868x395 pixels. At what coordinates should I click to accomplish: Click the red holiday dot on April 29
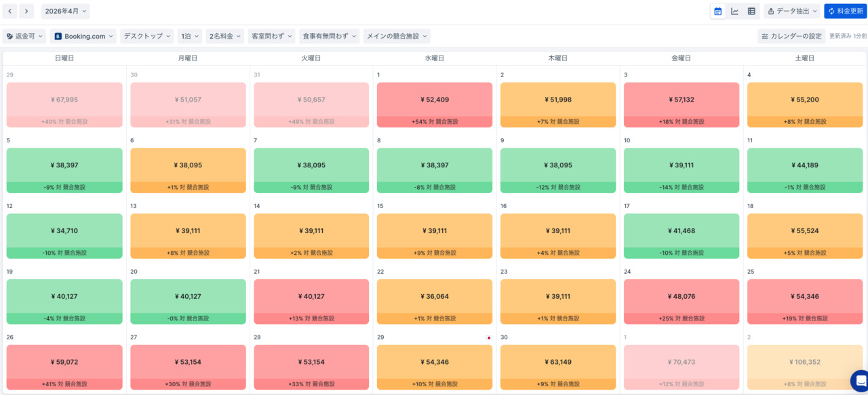pos(488,337)
